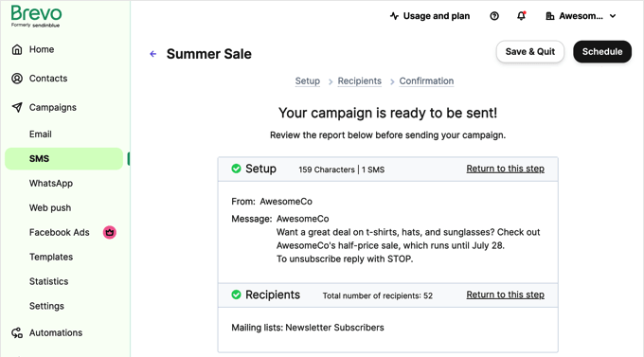
Task: Open the help question mark icon
Action: click(x=494, y=16)
